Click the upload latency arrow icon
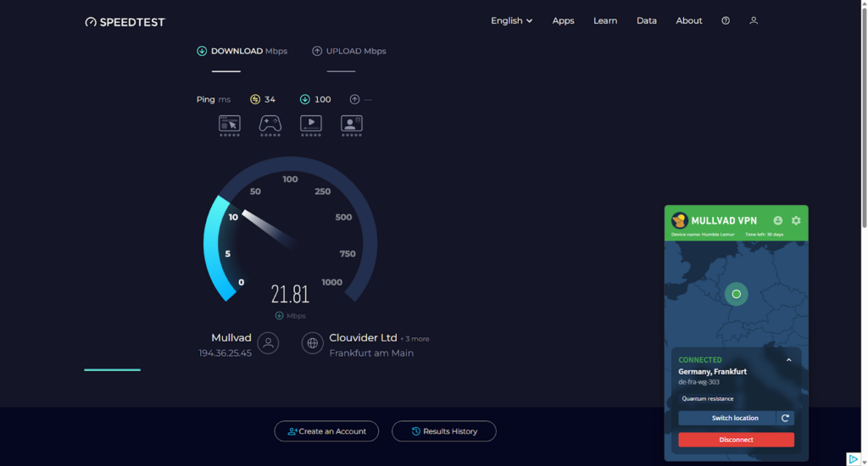This screenshot has height=466, width=868. pos(355,99)
